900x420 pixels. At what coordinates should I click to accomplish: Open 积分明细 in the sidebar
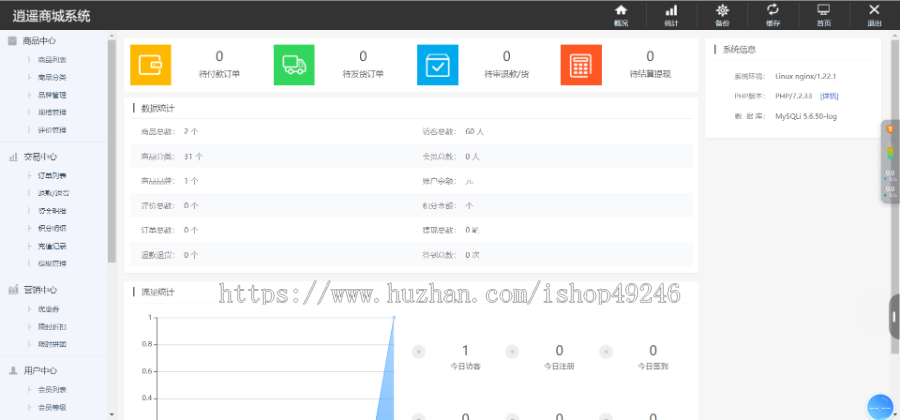pyautogui.click(x=52, y=228)
